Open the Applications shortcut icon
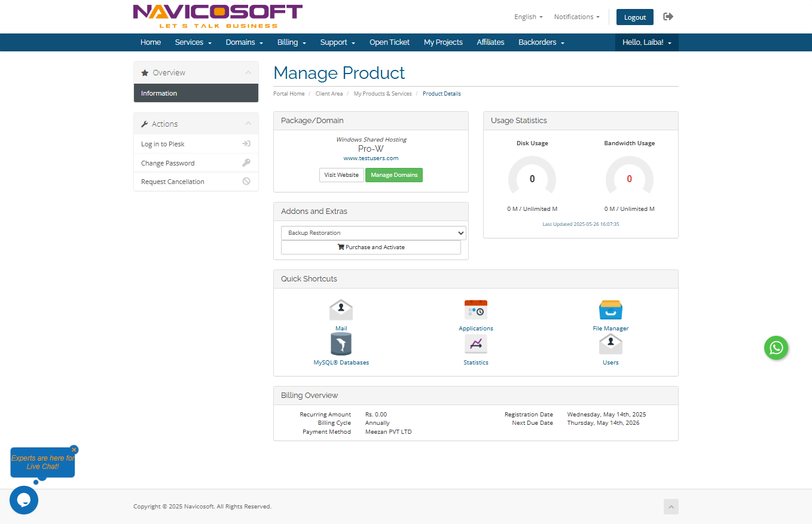This screenshot has width=812, height=524. 475,310
